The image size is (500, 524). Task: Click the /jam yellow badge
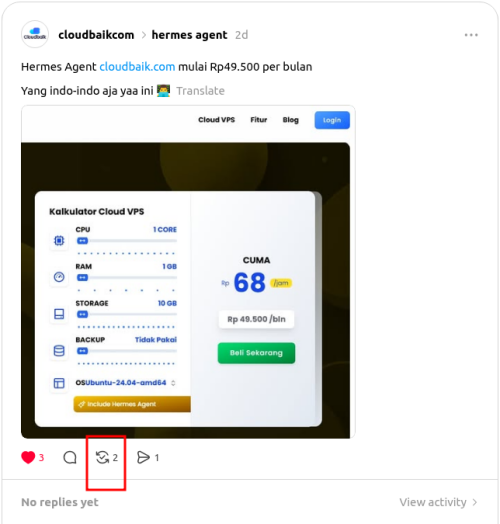pyautogui.click(x=281, y=283)
